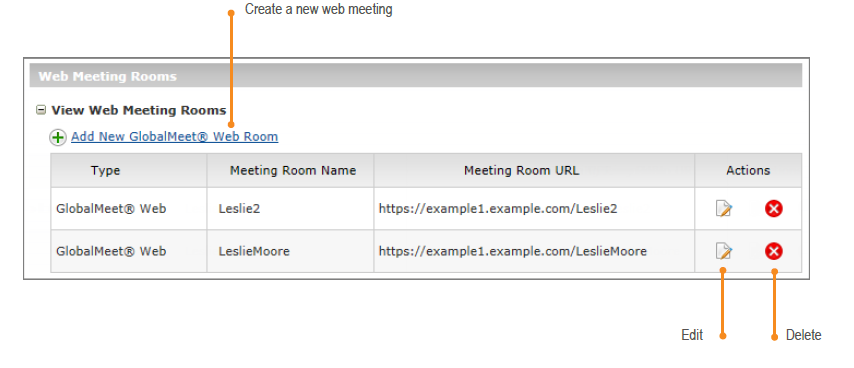Delete the LeslieMoore meeting room
854x368 pixels.
coord(773,251)
